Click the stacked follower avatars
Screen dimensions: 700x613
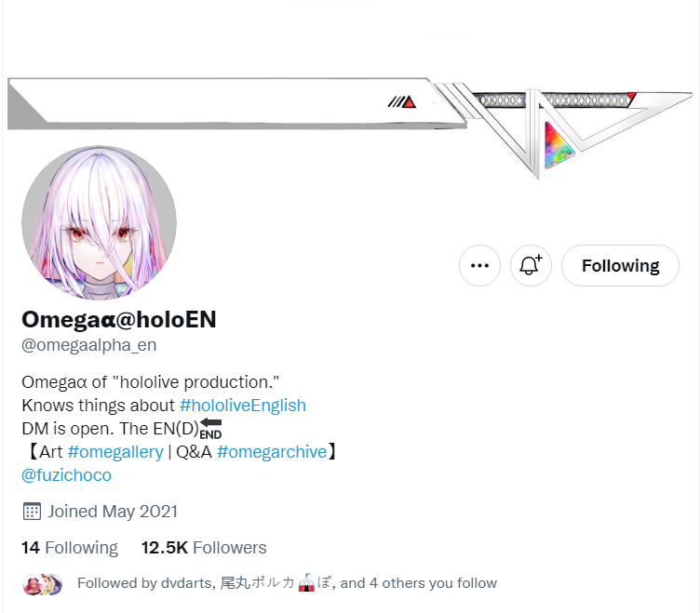pos(43,584)
